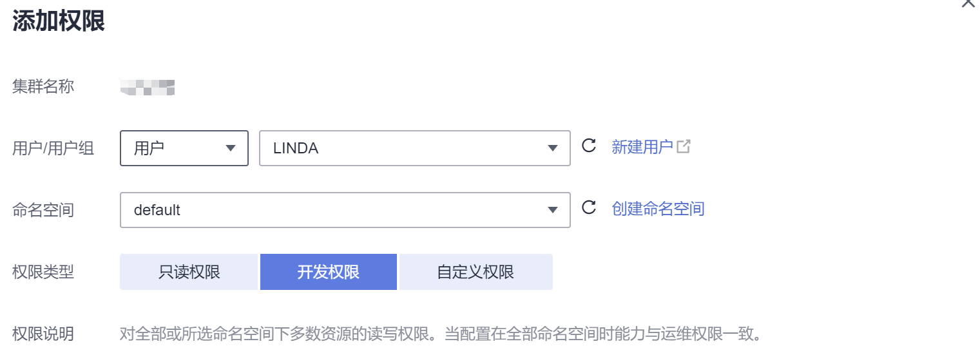Refresh the namespace list next to default
The height and width of the screenshot is (355, 980).
click(x=588, y=208)
